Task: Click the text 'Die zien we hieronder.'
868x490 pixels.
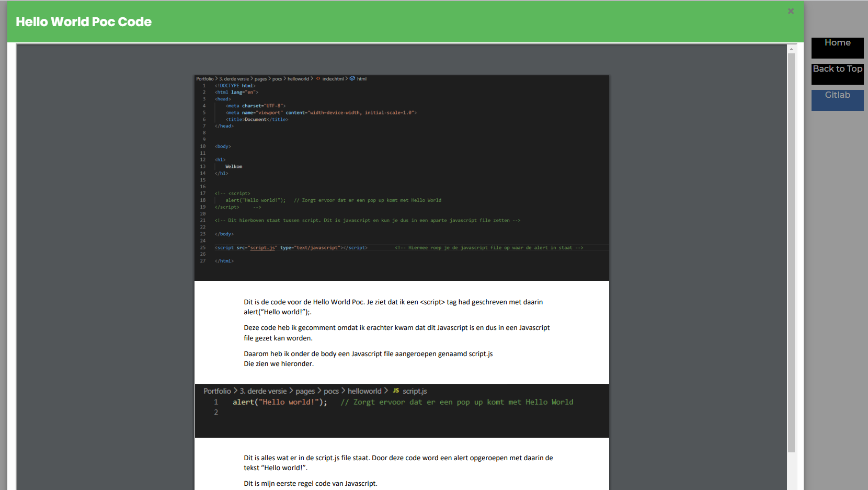Action: click(x=279, y=364)
